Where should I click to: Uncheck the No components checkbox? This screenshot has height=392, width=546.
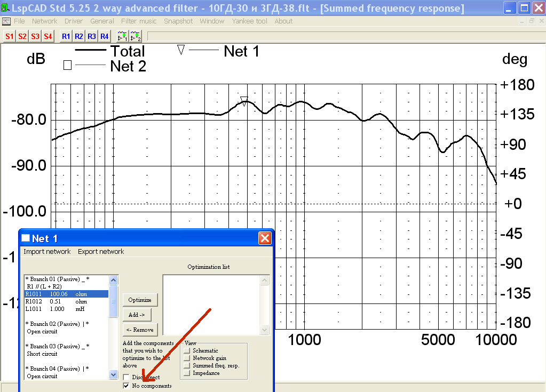tap(126, 386)
